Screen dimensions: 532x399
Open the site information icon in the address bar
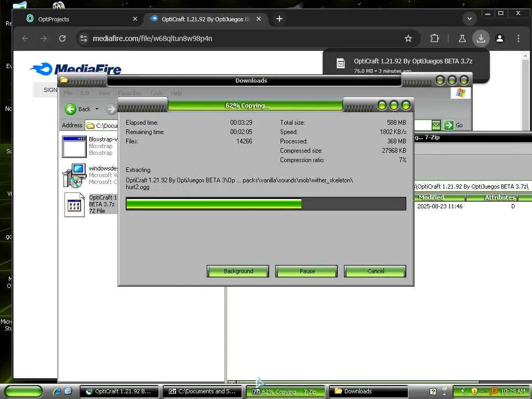[84, 38]
